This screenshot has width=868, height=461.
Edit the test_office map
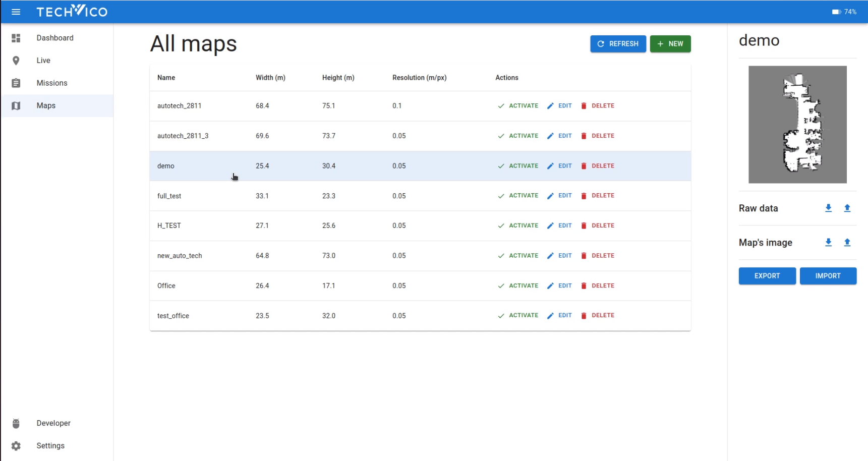click(559, 315)
